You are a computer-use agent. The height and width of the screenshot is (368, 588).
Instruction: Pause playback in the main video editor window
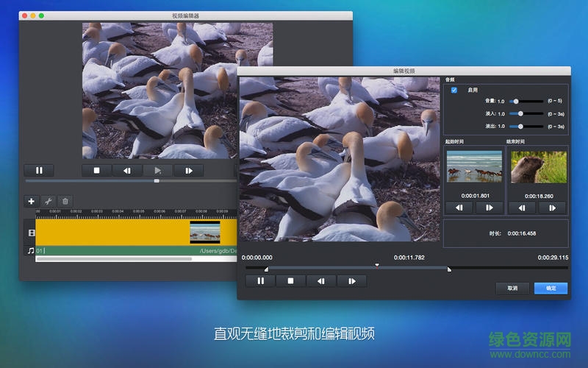(39, 170)
